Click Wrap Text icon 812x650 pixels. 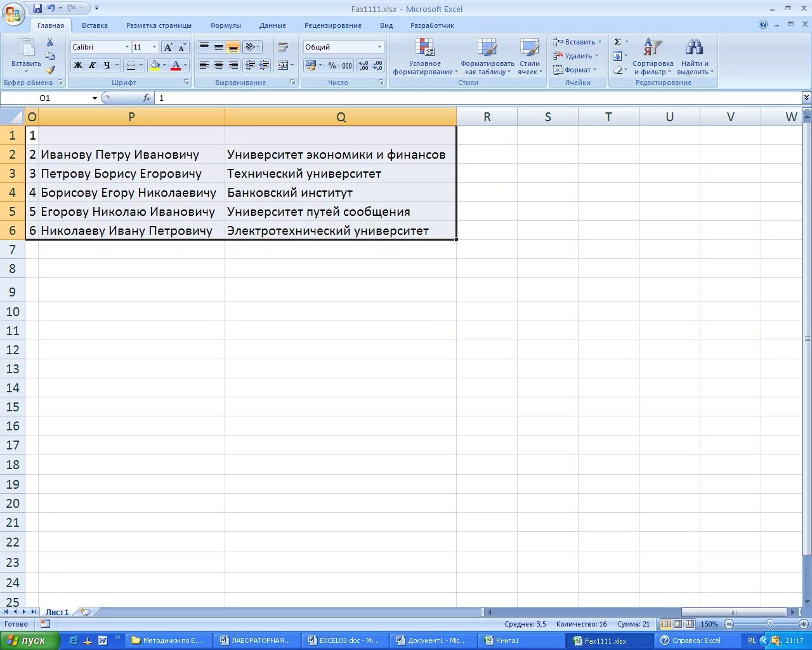point(283,47)
